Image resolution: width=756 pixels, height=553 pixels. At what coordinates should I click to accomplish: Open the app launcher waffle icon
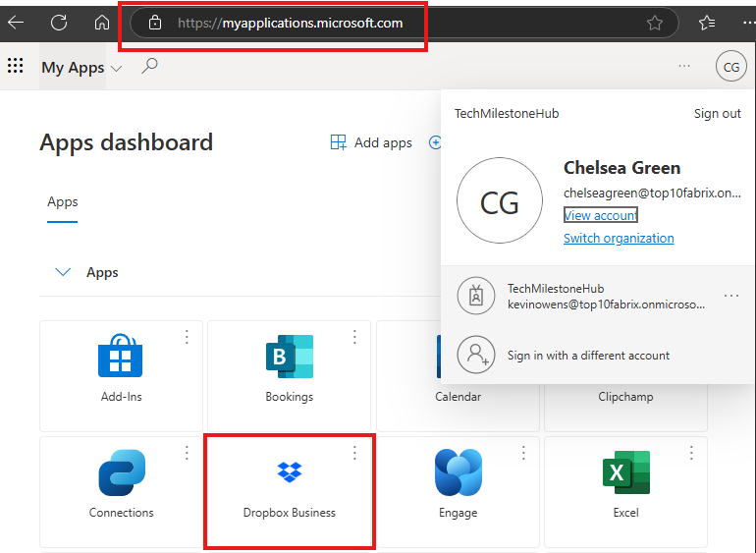(x=16, y=66)
